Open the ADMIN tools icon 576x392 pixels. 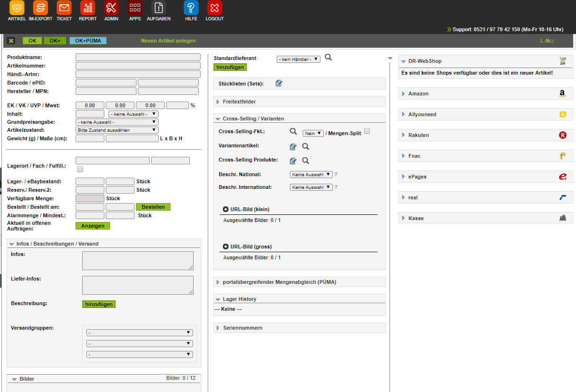[111, 8]
